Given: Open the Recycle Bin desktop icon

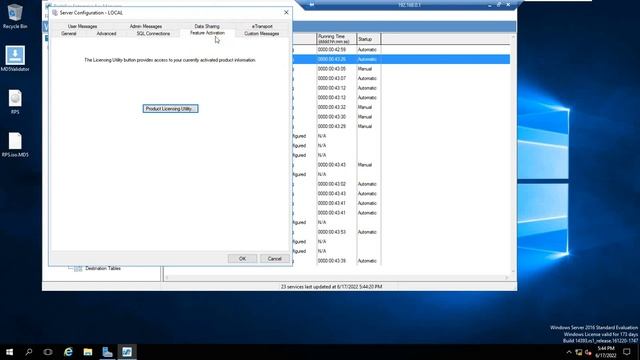Looking at the screenshot, I should coord(15,16).
